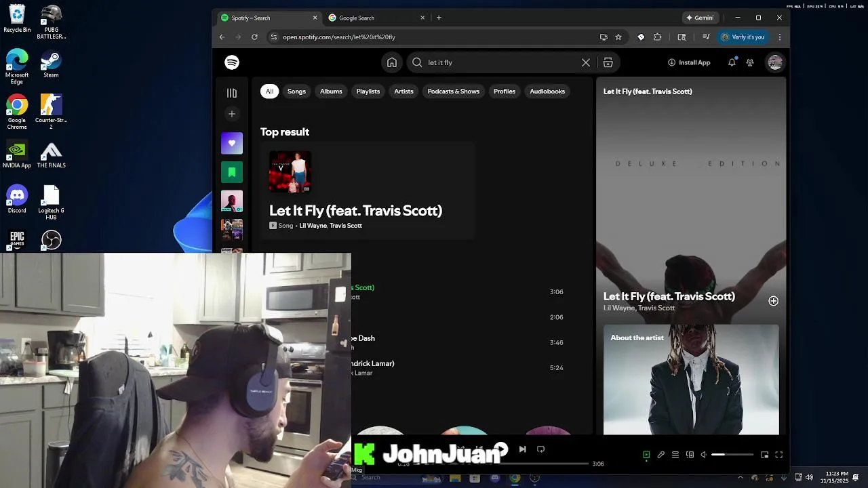Create new playlist with plus button
The image size is (868, 488).
[232, 114]
